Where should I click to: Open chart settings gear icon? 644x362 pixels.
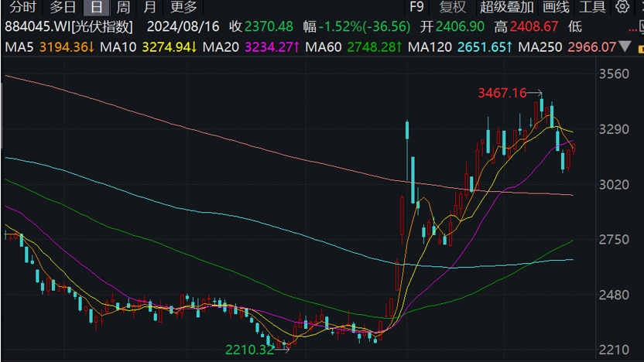pyautogui.click(x=622, y=6)
